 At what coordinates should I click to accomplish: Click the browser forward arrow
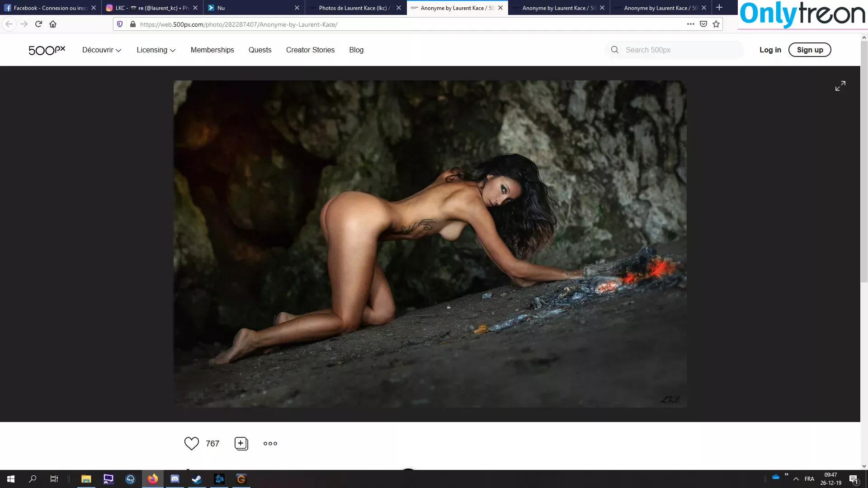tap(24, 24)
